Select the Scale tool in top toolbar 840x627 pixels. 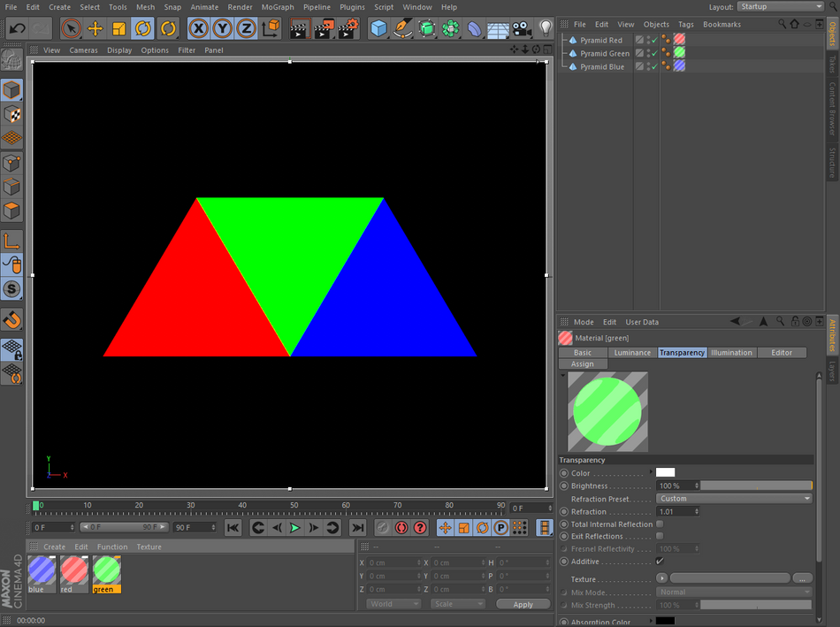(x=119, y=28)
